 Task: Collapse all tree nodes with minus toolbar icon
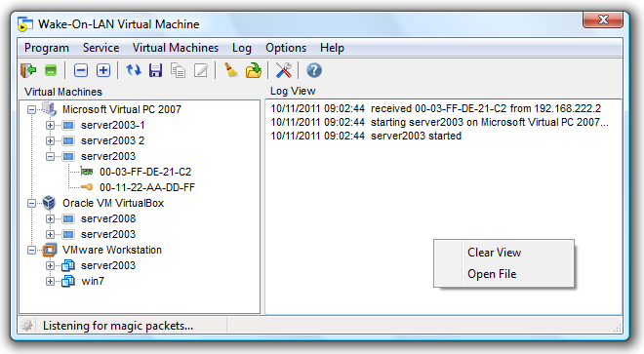tap(80, 70)
